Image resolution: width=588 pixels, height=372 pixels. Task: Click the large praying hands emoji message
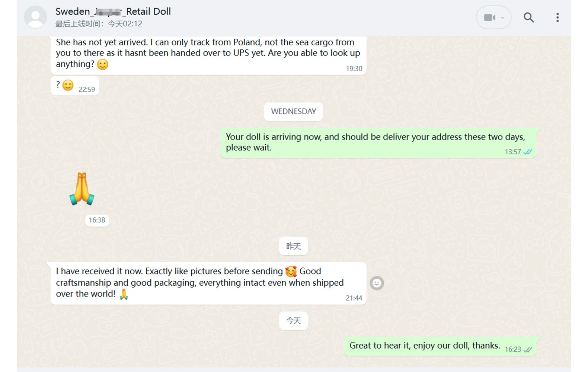click(x=82, y=189)
